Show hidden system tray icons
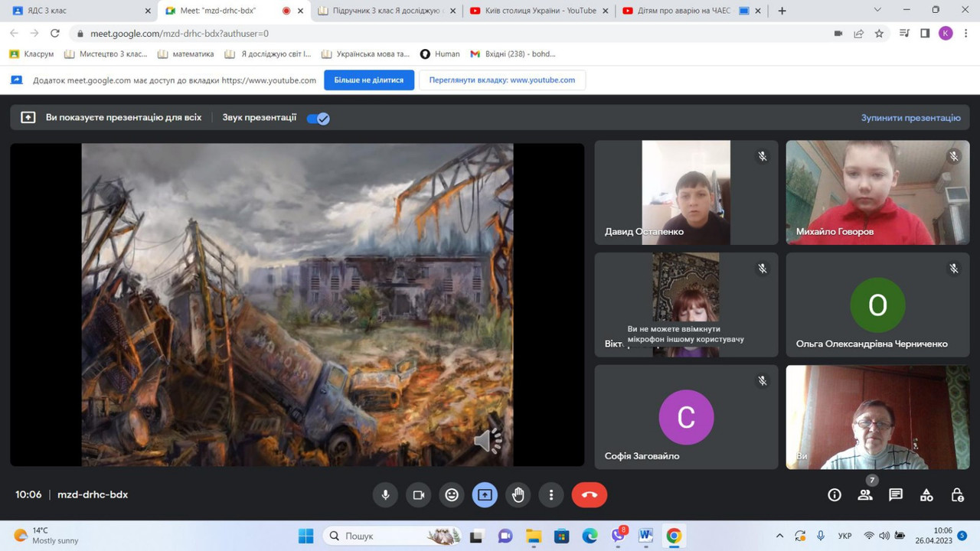980x551 pixels. pos(779,536)
